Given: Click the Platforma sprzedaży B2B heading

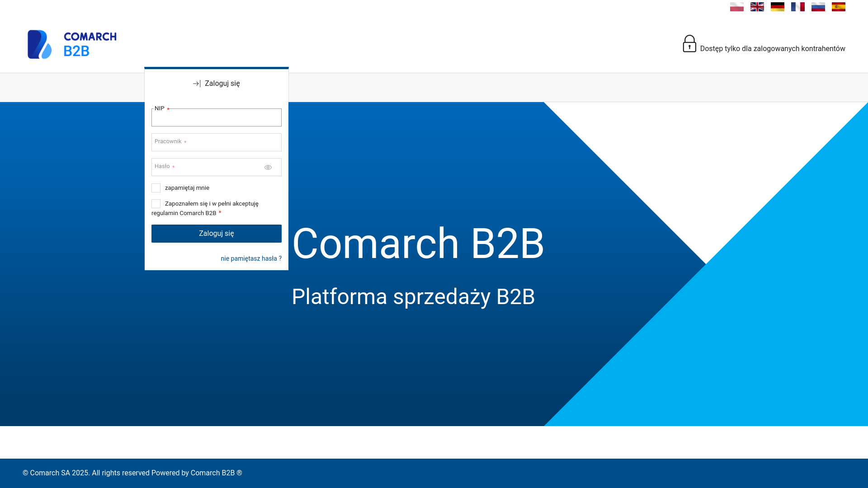Looking at the screenshot, I should point(413,297).
